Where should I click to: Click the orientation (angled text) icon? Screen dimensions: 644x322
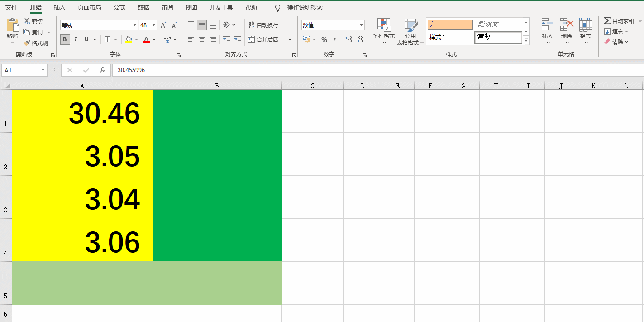click(x=227, y=25)
